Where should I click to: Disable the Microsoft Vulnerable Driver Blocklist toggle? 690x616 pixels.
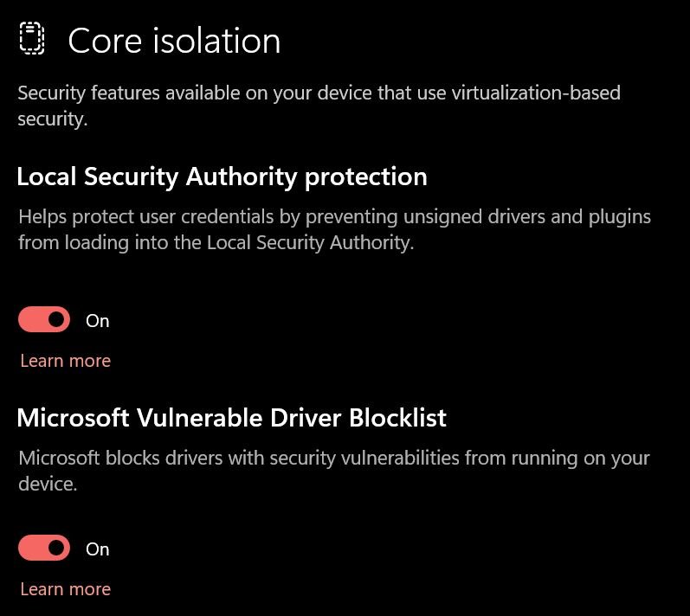(44, 548)
